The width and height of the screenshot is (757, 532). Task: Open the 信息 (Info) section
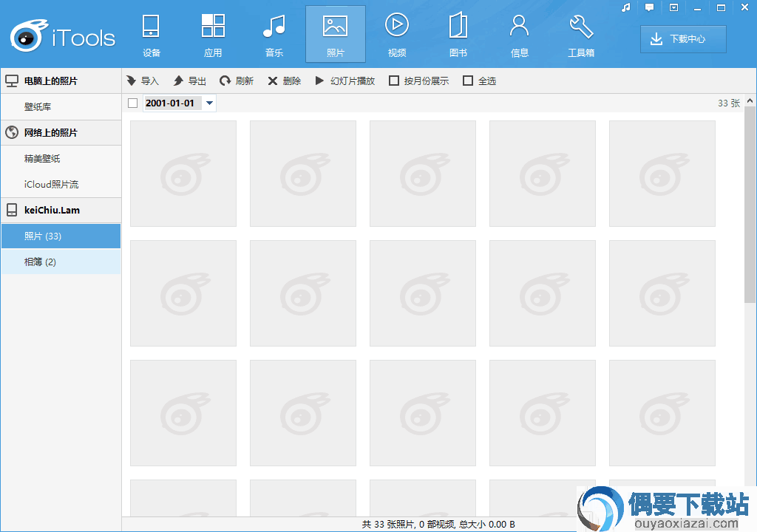pyautogui.click(x=520, y=35)
